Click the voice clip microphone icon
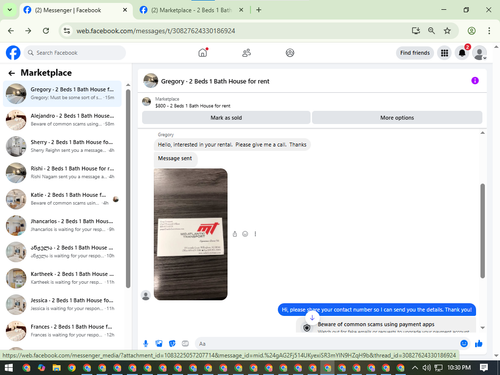Viewport: 500px width, 375px height. pyautogui.click(x=146, y=343)
